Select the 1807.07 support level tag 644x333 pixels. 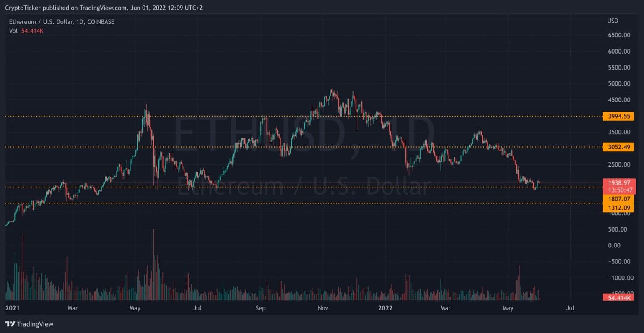[x=618, y=199]
